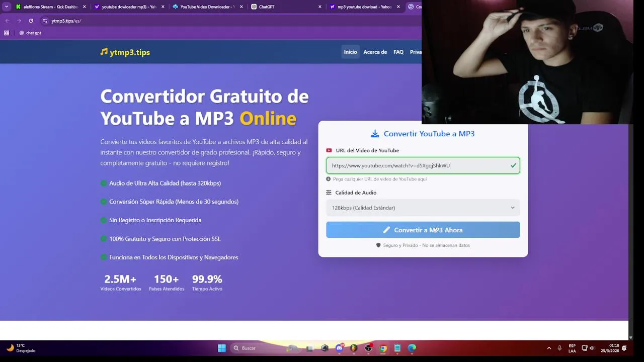Click the browser forward arrow
The width and height of the screenshot is (644, 362).
coord(19,21)
